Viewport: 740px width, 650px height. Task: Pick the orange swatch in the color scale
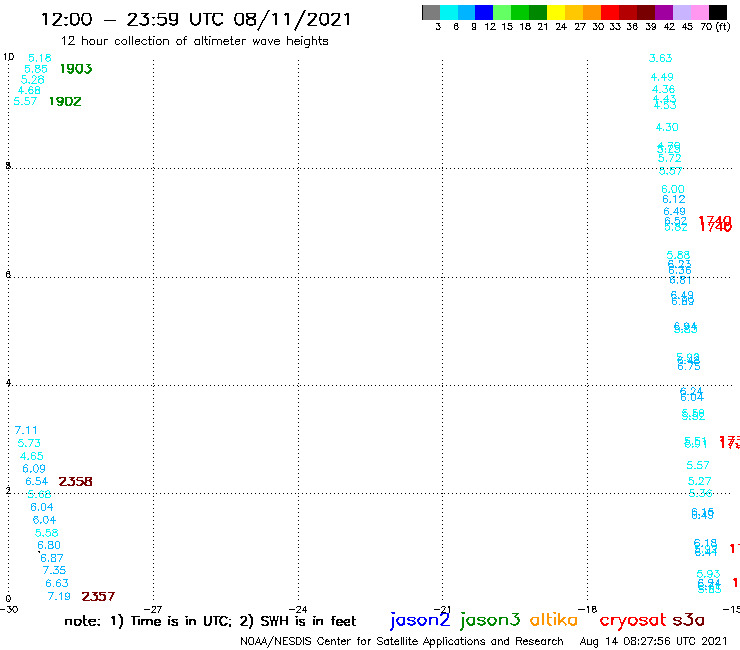(x=592, y=12)
